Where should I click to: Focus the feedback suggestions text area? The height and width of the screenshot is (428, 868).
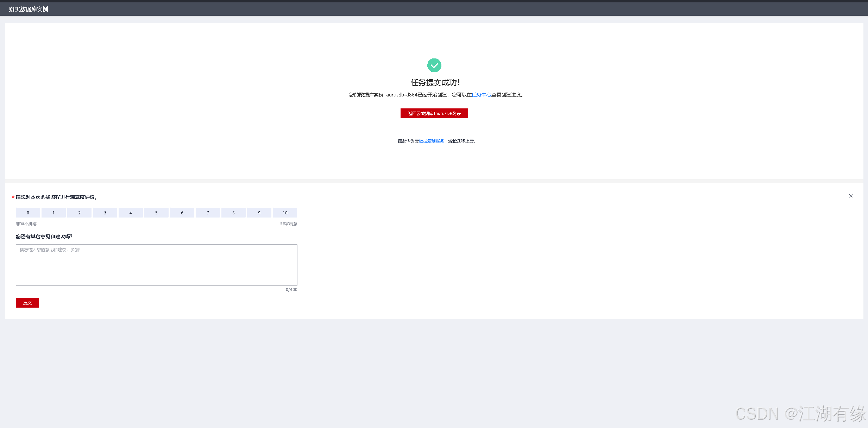click(x=156, y=265)
